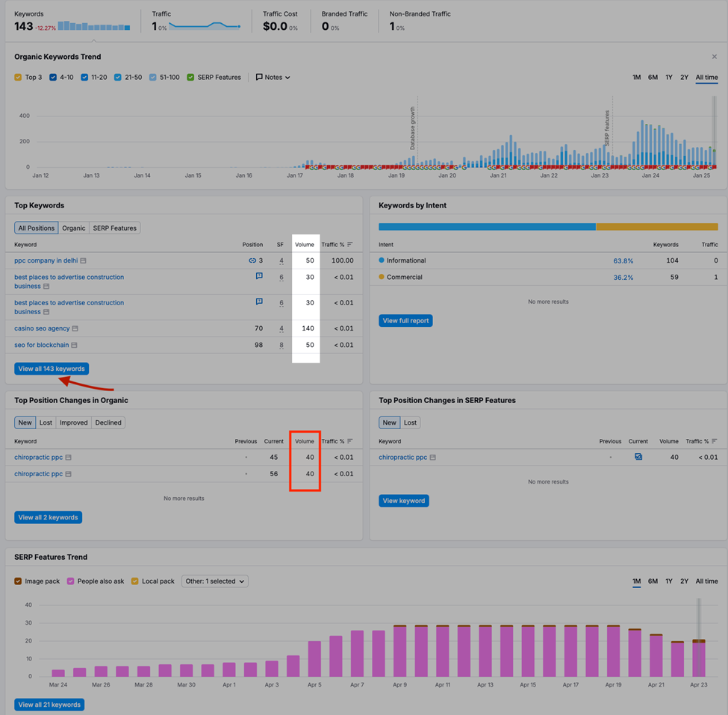This screenshot has height=715, width=728.
Task: Open SERP icon beside chiropractic ppc in SERP Features
Action: click(x=433, y=458)
